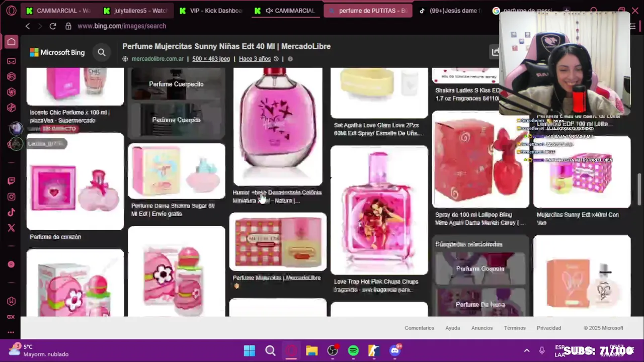The image size is (644, 362).
Task: Open Anuncios footer link
Action: 482,328
